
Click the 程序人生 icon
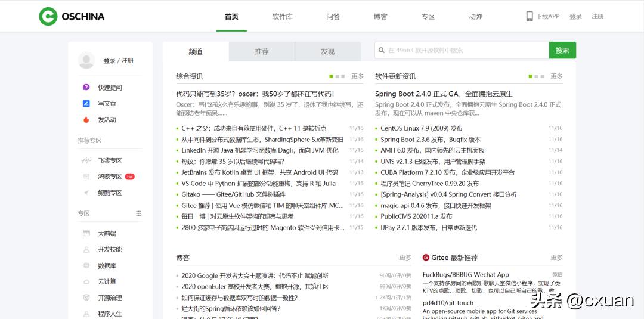tap(86, 314)
